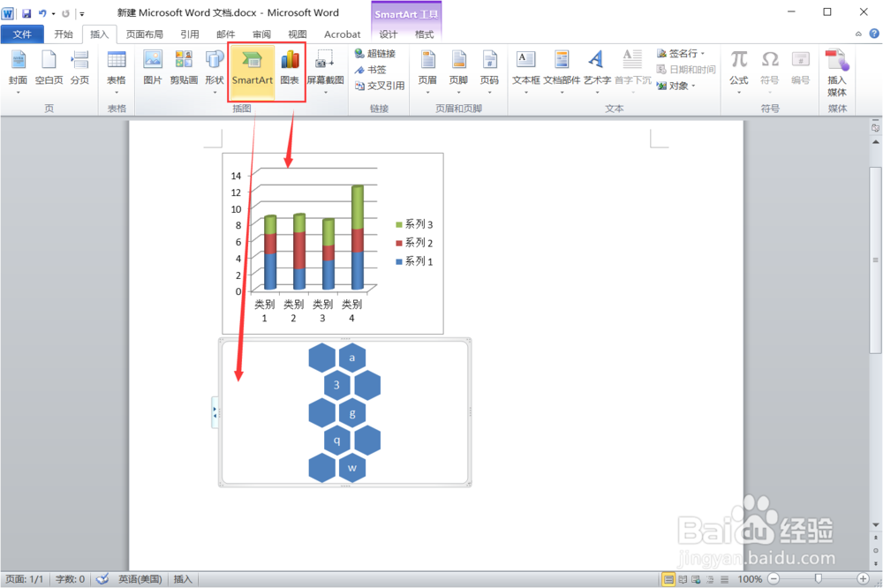This screenshot has width=883, height=588.
Task: Open SmartArt Design (设计) tab
Action: 388,34
